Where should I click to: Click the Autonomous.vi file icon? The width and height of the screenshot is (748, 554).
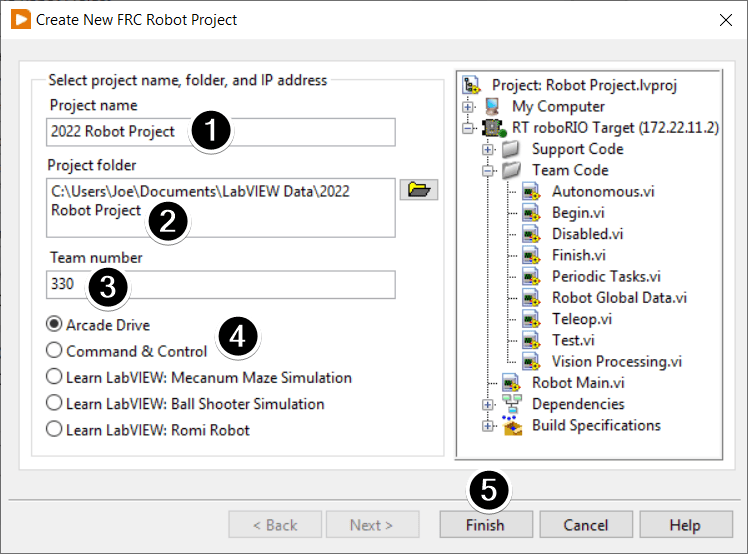point(531,191)
